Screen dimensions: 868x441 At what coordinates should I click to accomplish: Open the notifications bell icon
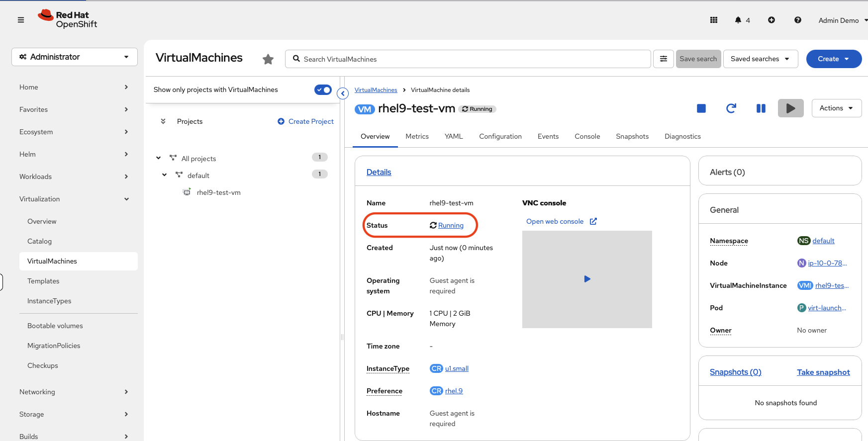(738, 20)
